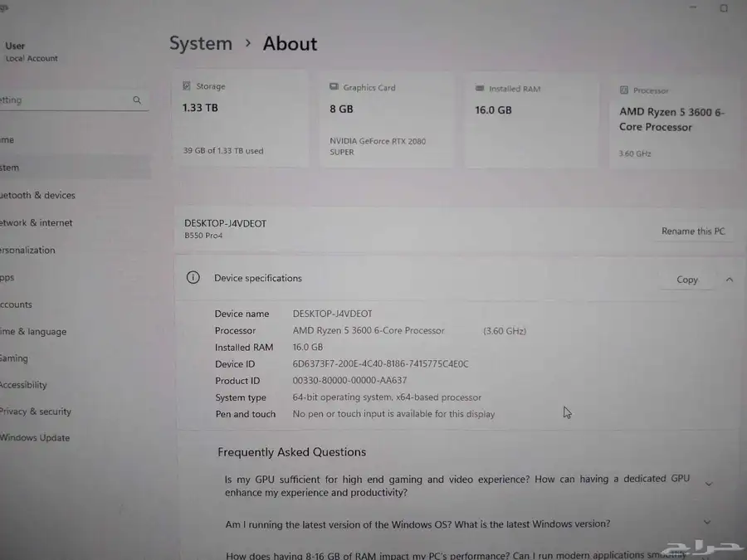
Task: Click the B550 Pro4 model text
Action: click(x=203, y=236)
